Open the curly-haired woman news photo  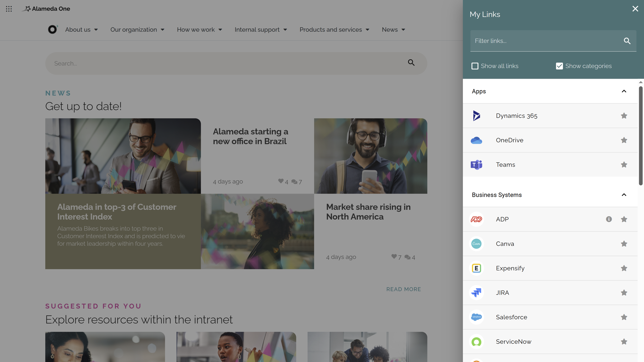click(257, 231)
